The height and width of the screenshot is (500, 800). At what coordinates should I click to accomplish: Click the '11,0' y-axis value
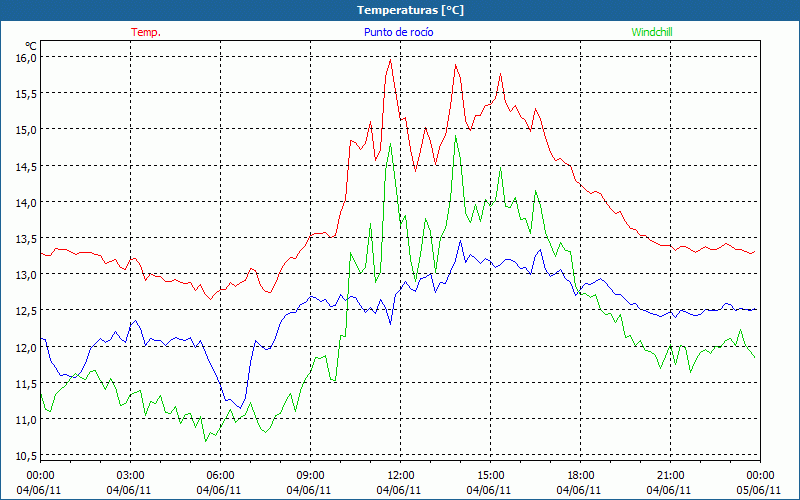[26, 419]
